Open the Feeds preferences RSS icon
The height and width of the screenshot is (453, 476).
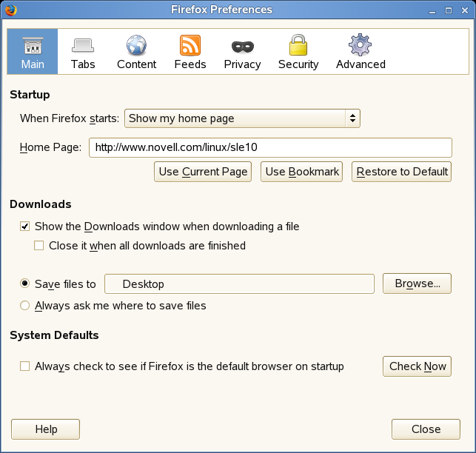[x=190, y=45]
